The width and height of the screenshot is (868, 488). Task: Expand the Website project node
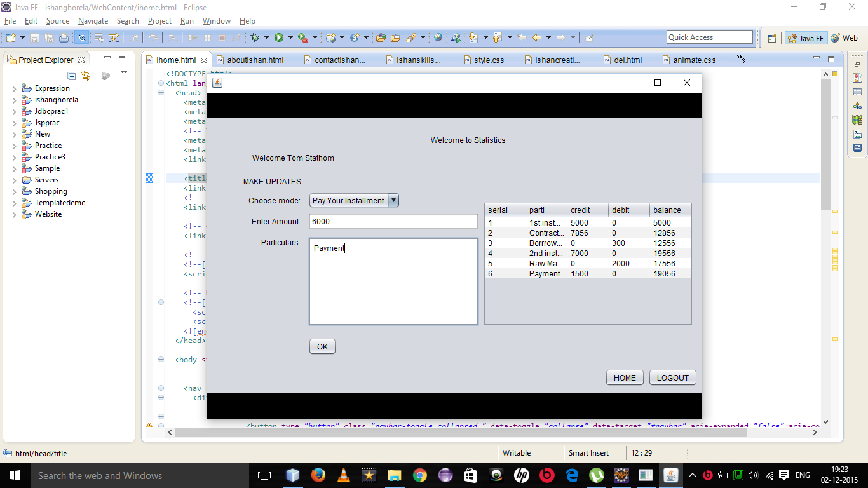coord(15,215)
